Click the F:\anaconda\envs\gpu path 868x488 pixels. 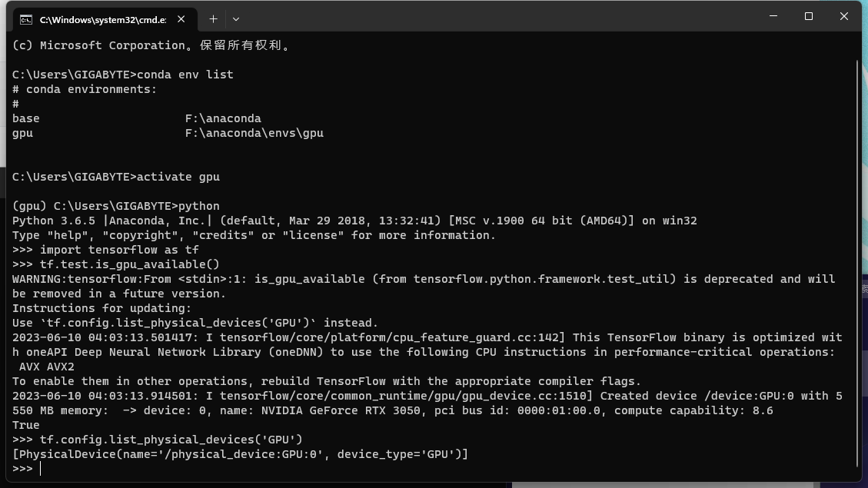click(254, 133)
